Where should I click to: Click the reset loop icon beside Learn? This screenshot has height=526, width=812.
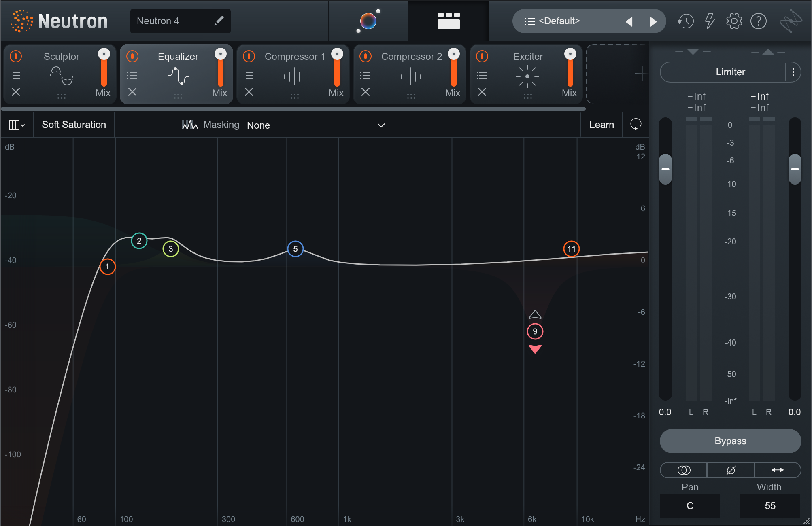636,125
